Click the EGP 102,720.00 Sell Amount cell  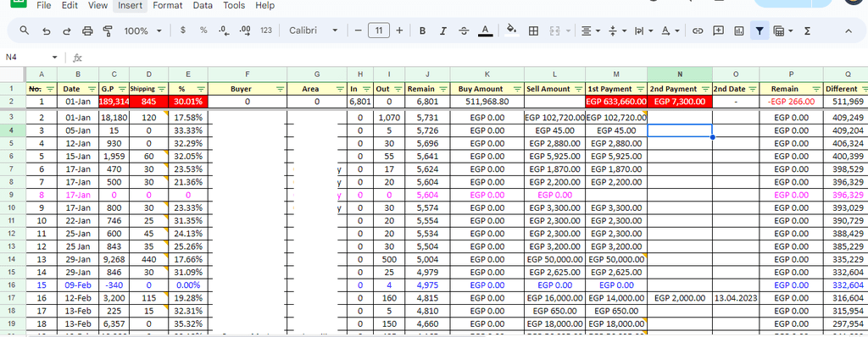554,118
